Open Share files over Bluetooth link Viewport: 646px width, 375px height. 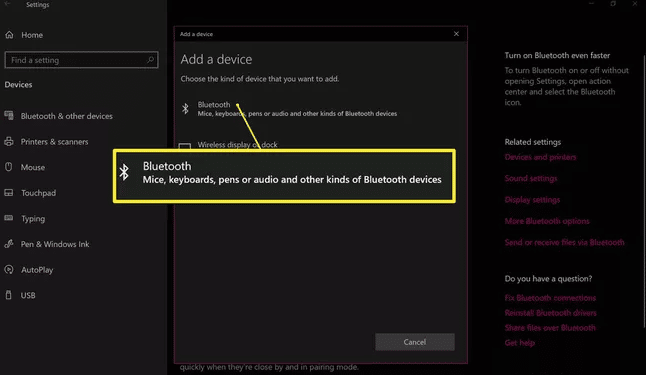(550, 328)
